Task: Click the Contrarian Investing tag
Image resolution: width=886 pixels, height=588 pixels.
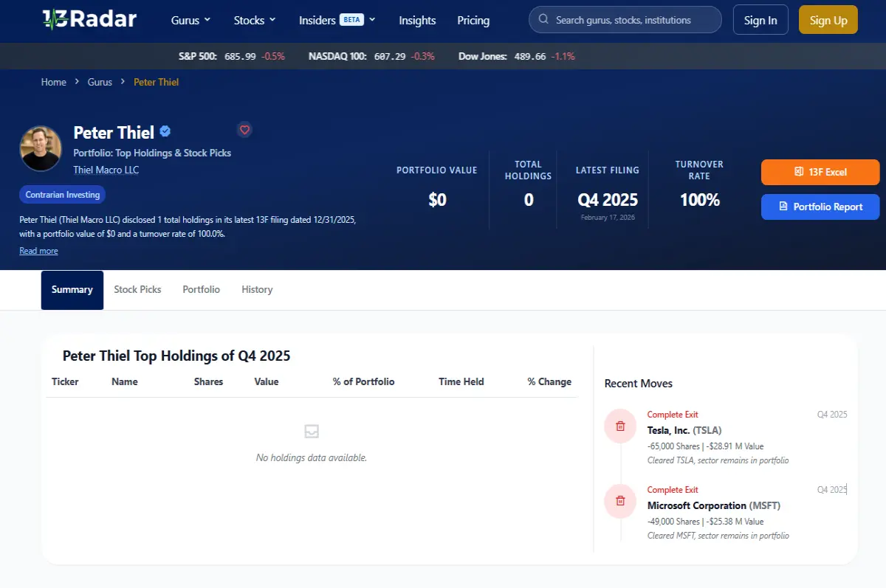Action: (63, 195)
